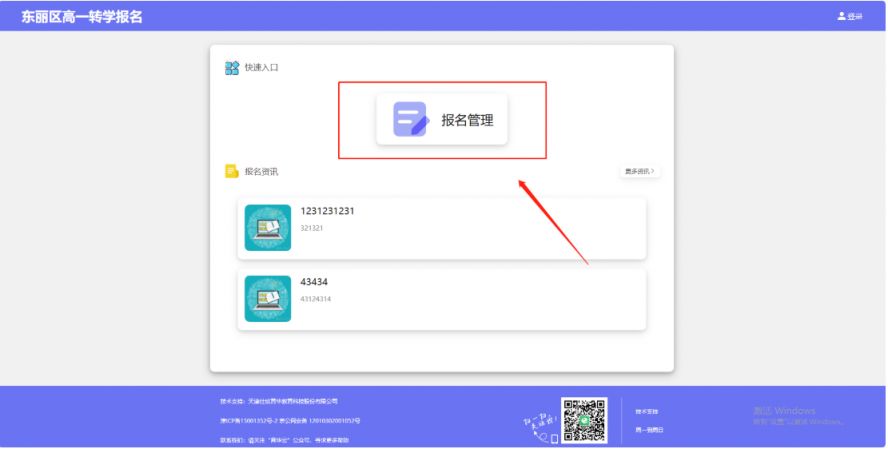Click the user avatar icon beside 登录
Viewport: 888px width, 449px height.
(841, 16)
